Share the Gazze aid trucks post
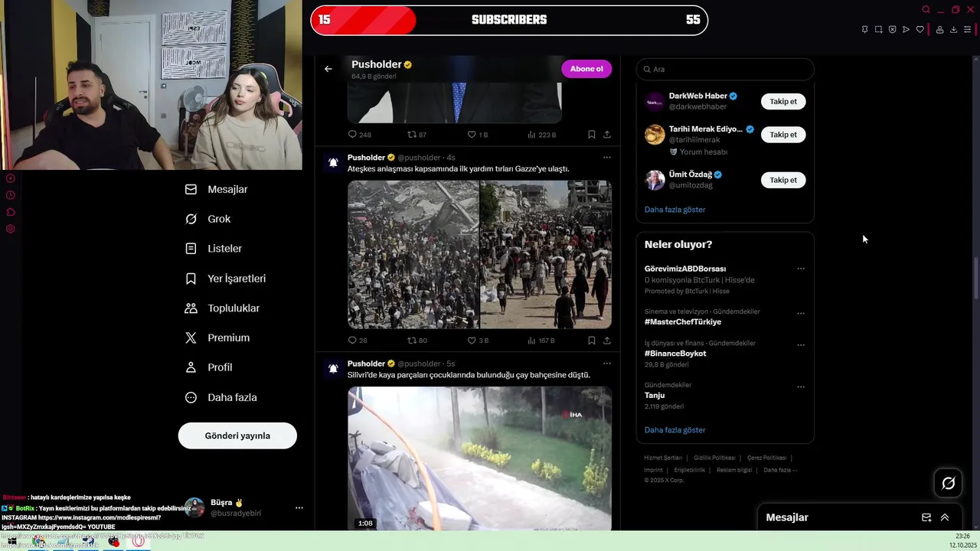The height and width of the screenshot is (551, 980). 607,341
